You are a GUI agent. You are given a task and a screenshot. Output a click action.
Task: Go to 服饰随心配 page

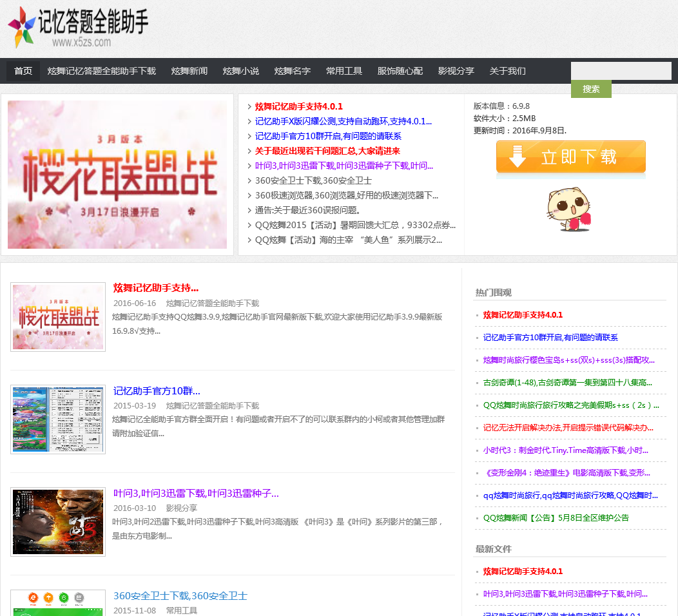pyautogui.click(x=400, y=71)
